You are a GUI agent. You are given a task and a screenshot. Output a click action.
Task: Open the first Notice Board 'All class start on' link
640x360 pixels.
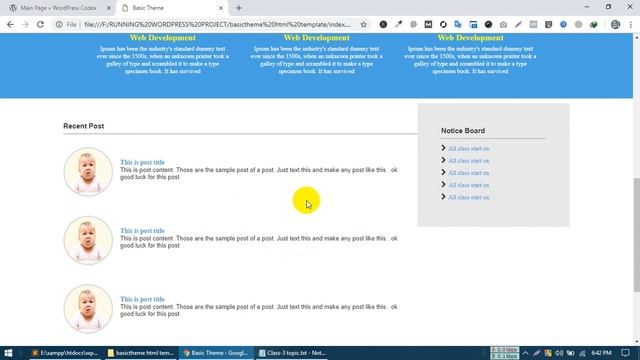tap(469, 149)
